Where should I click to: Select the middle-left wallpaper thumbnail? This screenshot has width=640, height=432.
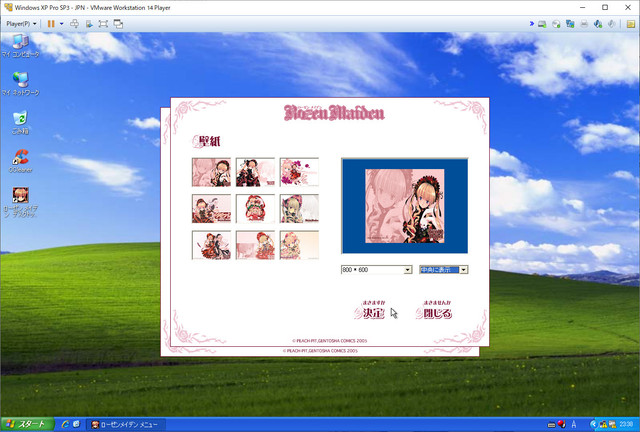point(211,209)
